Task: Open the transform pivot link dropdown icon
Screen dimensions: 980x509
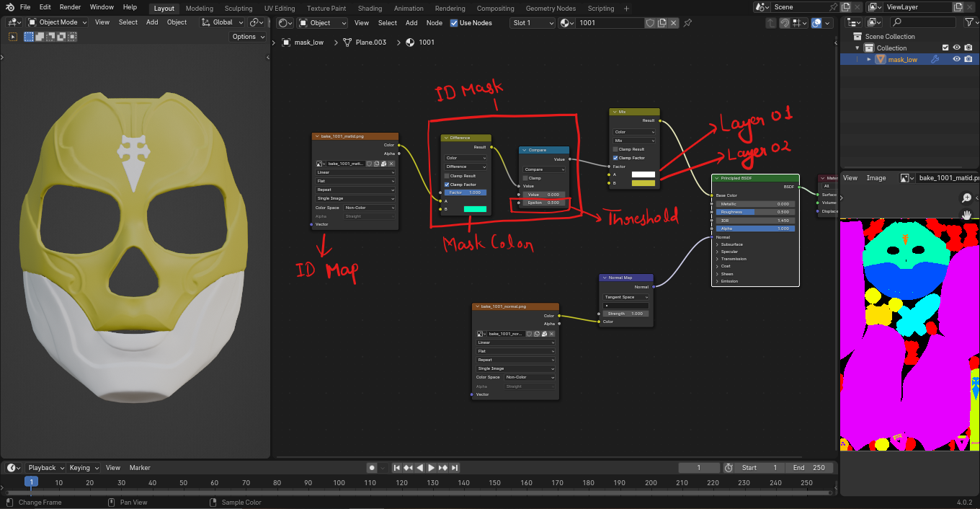Action: pyautogui.click(x=257, y=22)
